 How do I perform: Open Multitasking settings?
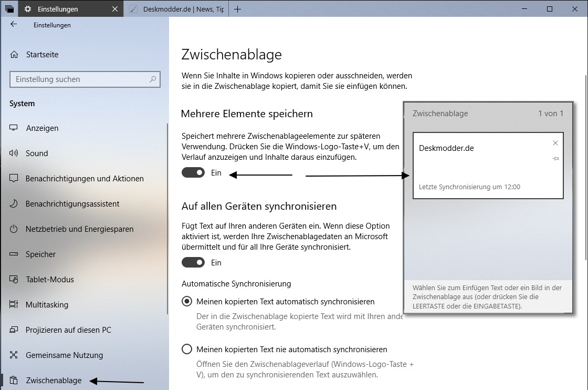click(x=85, y=304)
